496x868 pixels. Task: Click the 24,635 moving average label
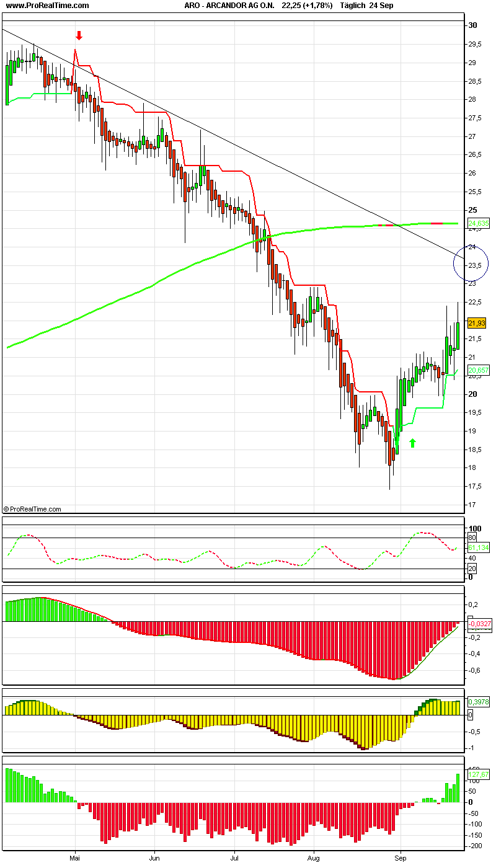(478, 224)
